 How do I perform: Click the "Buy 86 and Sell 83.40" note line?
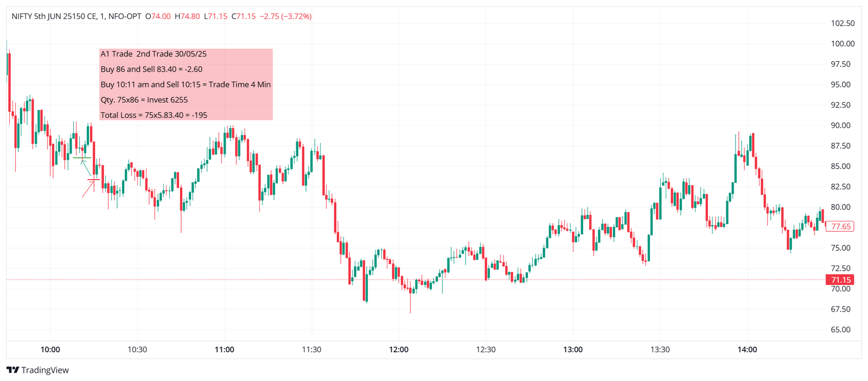(151, 69)
